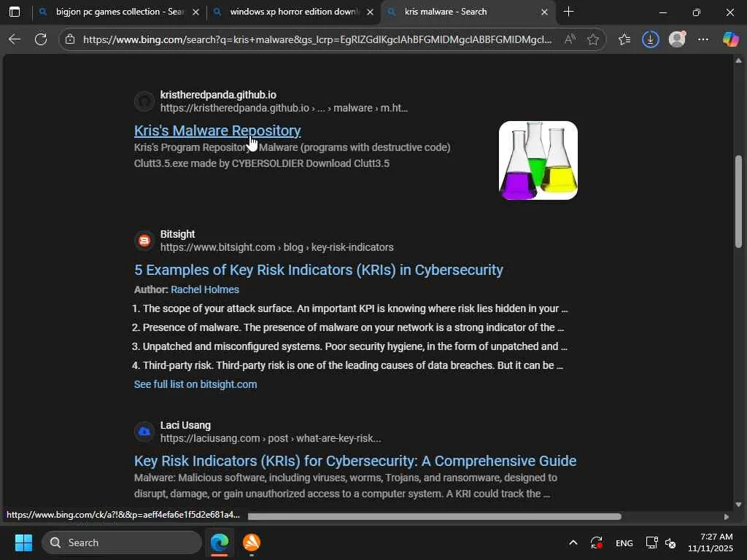Screen dimensions: 747x560
Task: Open the colored flasks thumbnail
Action: point(538,160)
